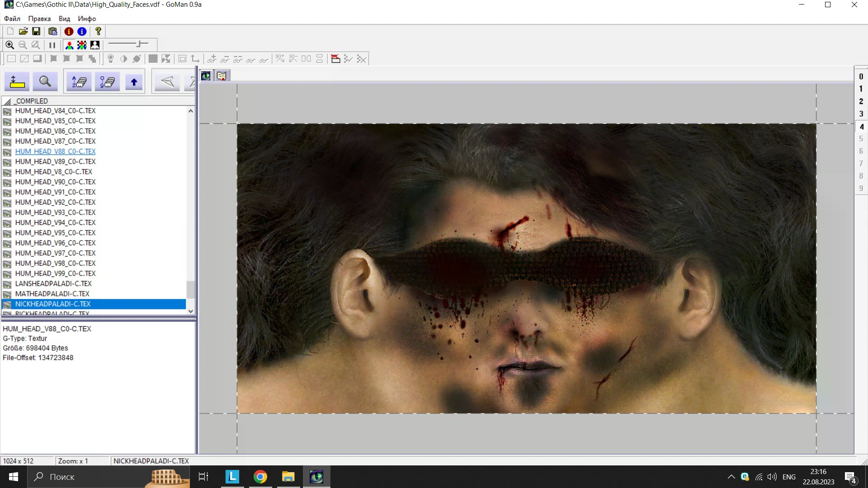Screen dimensions: 868x488
Task: Click the save floppy disk icon
Action: point(36,31)
